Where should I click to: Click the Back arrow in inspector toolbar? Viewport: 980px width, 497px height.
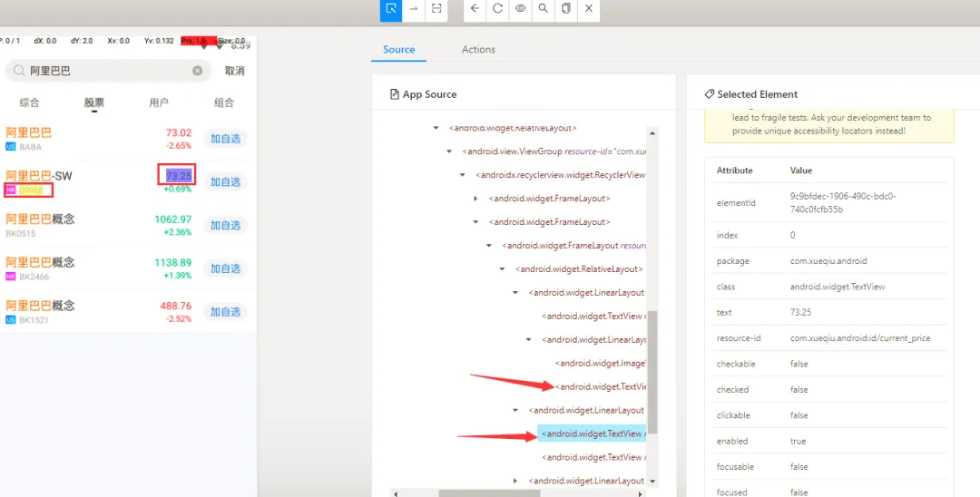click(x=475, y=9)
